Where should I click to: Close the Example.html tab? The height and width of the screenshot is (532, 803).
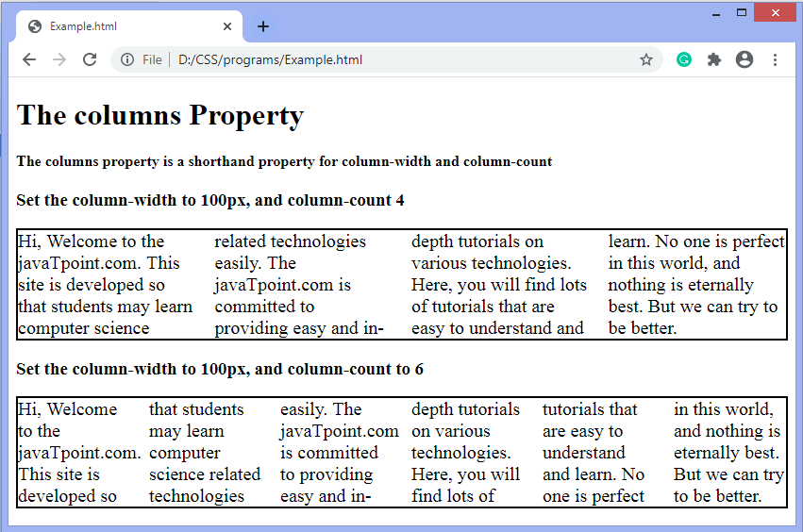tap(227, 26)
